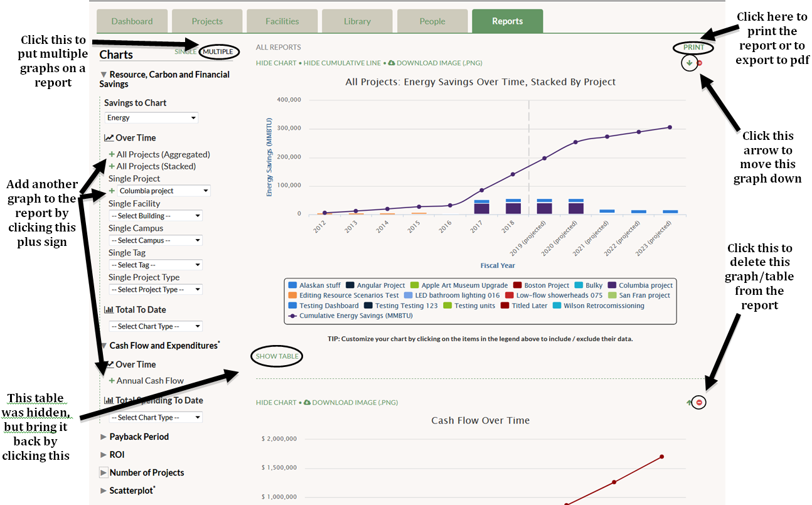Click plus icon beside Annual Cash Flow

pos(112,381)
